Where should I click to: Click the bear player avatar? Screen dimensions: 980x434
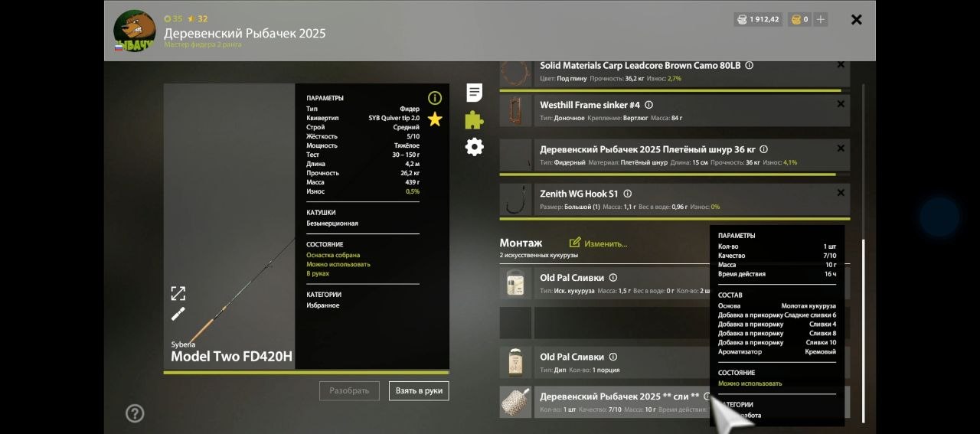[x=135, y=31]
